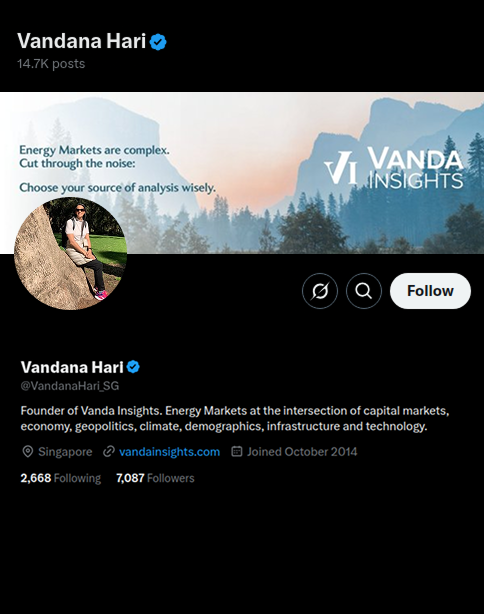Open the Vanda Insights banner image

242,172
